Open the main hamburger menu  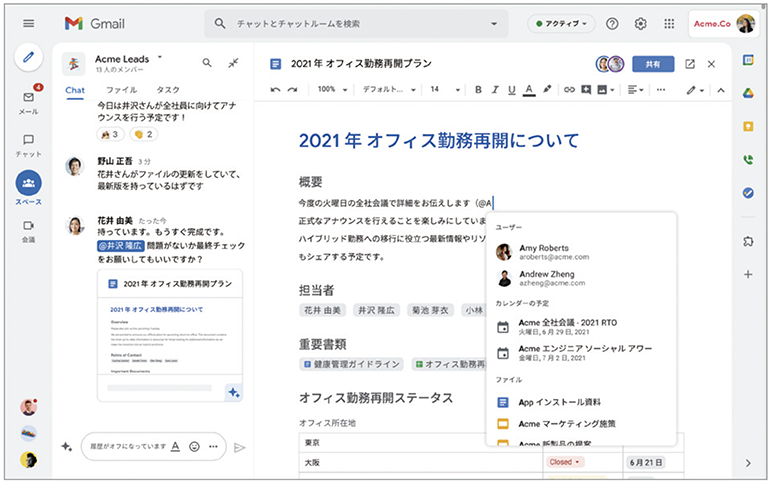coord(29,23)
